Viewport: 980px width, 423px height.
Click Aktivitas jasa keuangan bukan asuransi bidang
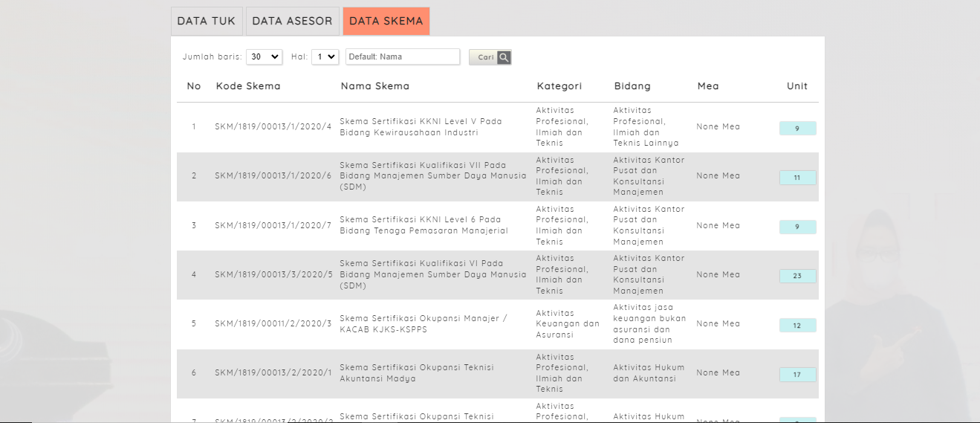pos(650,323)
